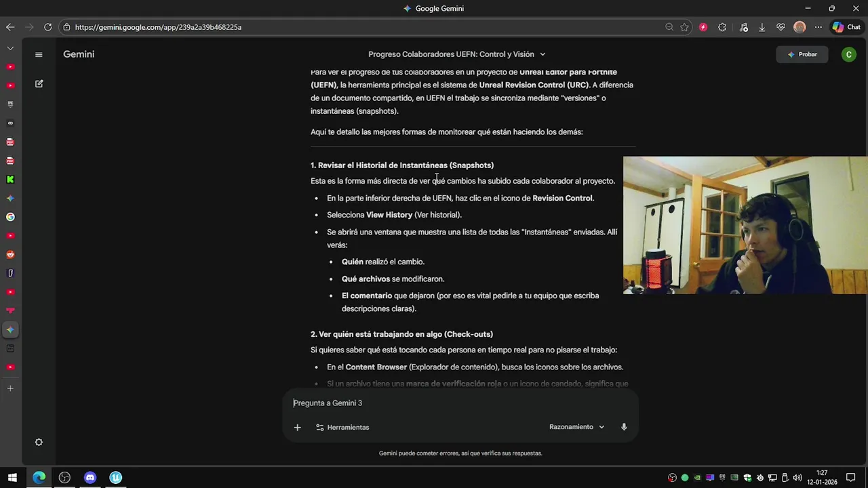Image resolution: width=868 pixels, height=488 pixels.
Task: Click bullet text 'Quién realizó el cambio.'
Action: [383, 262]
